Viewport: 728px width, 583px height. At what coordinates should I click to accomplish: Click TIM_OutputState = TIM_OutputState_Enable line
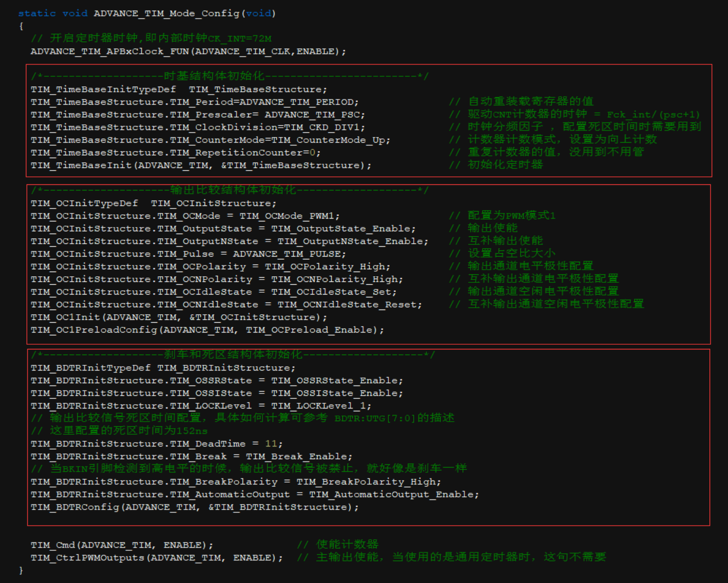[223, 228]
